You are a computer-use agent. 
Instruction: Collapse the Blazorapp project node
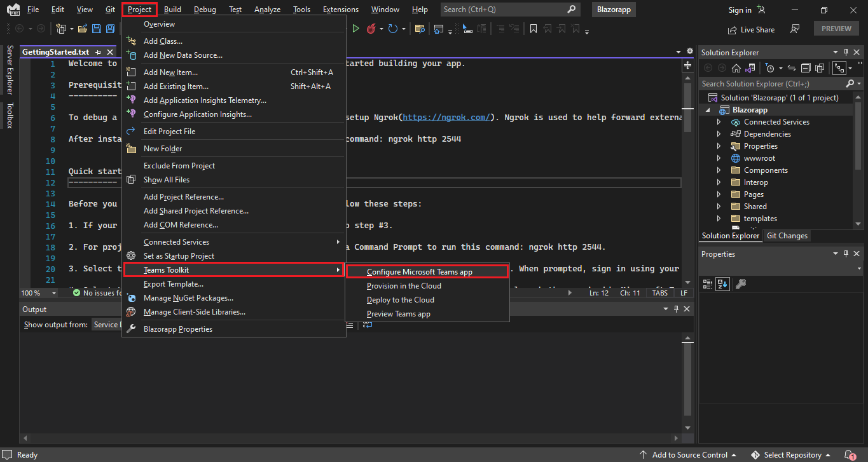click(708, 110)
